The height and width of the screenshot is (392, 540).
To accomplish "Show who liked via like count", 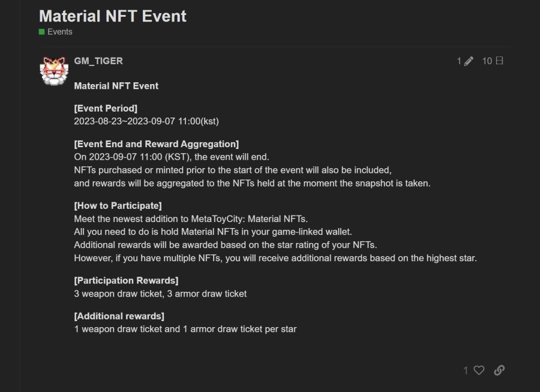I will tap(466, 370).
